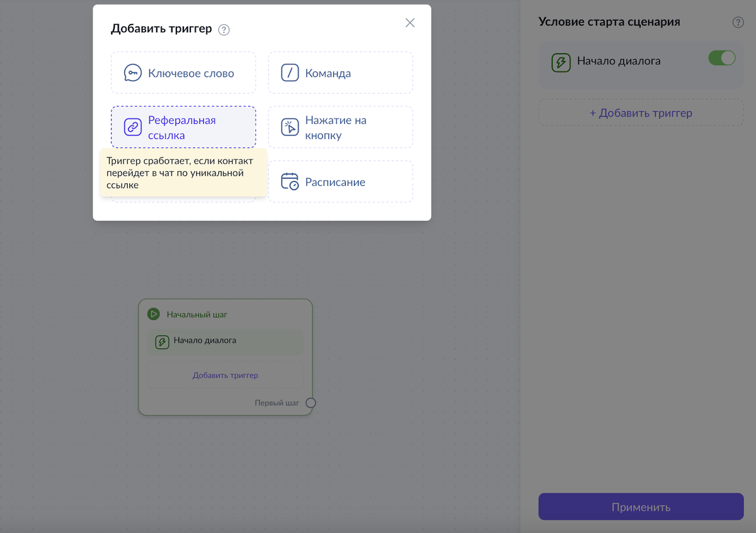Click the cursor icon for Нажатие на кнопку
The width and height of the screenshot is (756, 533).
tap(290, 127)
